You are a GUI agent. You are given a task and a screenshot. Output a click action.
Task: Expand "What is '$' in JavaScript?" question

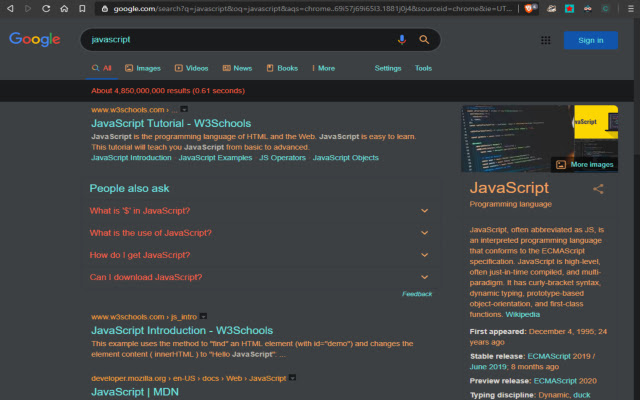(x=424, y=211)
